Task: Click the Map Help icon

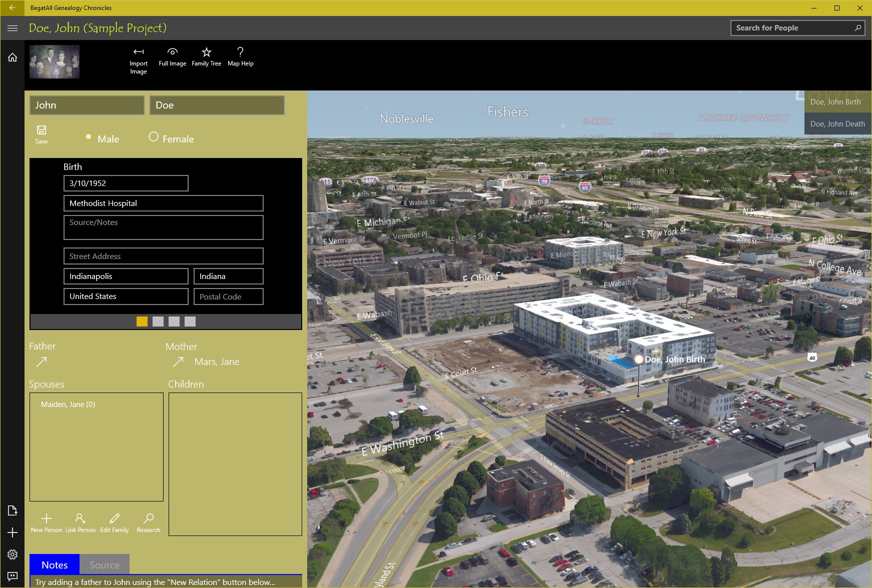Action: 241,56
